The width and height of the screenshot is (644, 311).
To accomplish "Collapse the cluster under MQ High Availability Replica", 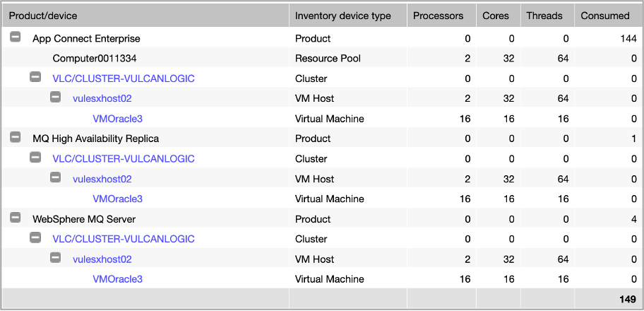I will [35, 157].
